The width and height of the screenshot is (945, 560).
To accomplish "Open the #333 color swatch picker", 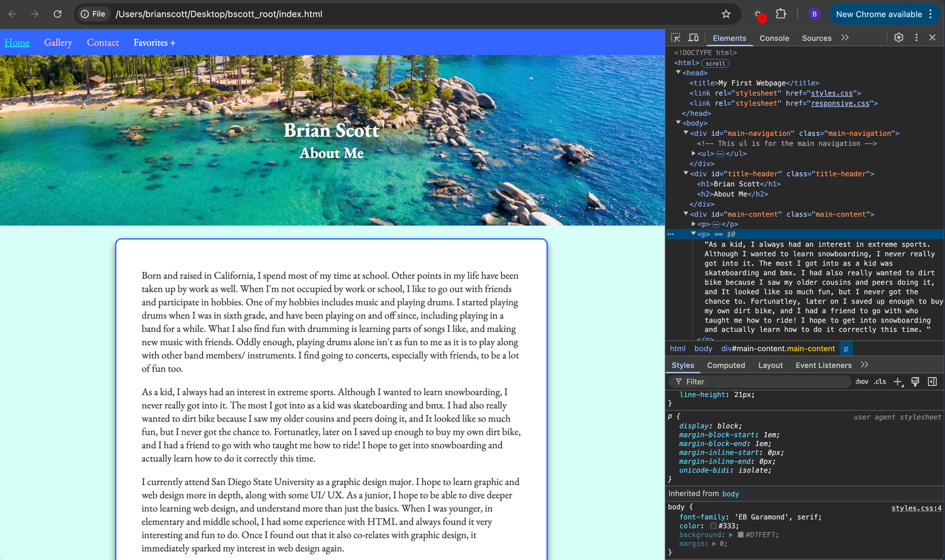I will [x=713, y=526].
